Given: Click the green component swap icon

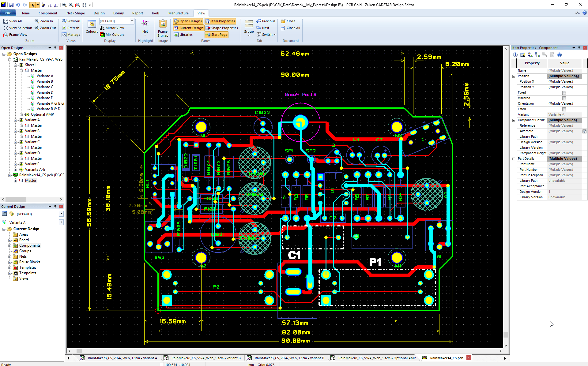Looking at the screenshot, I should tap(537, 55).
